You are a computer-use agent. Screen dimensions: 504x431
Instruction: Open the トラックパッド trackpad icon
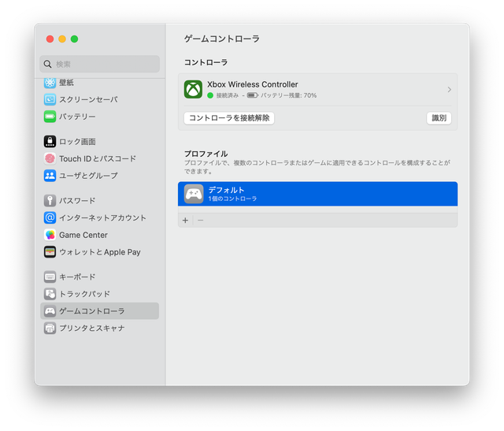pyautogui.click(x=50, y=294)
